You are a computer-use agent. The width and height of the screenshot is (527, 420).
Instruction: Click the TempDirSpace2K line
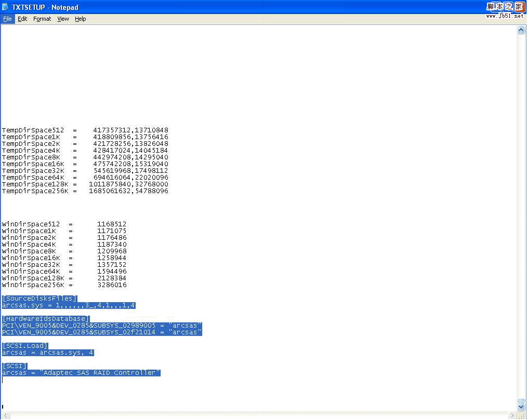[85, 144]
